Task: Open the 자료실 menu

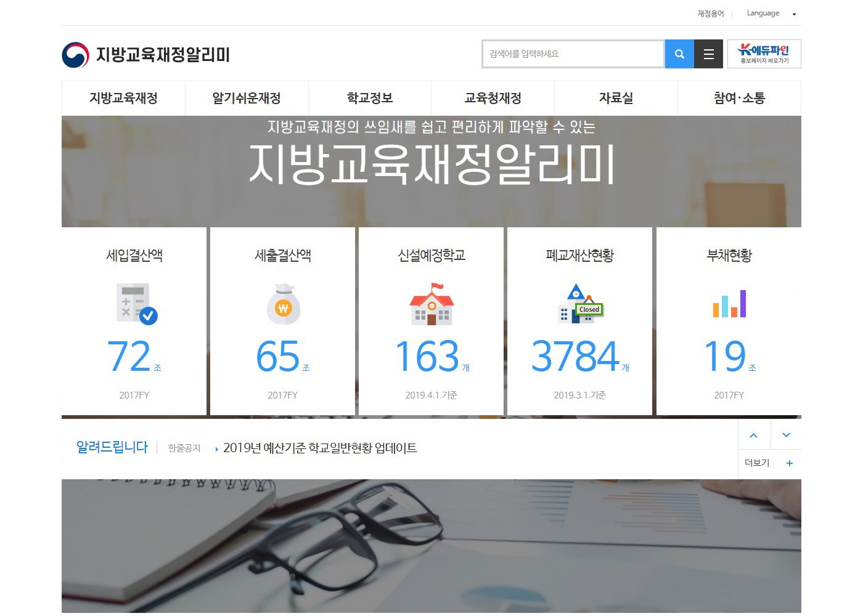Action: click(616, 99)
